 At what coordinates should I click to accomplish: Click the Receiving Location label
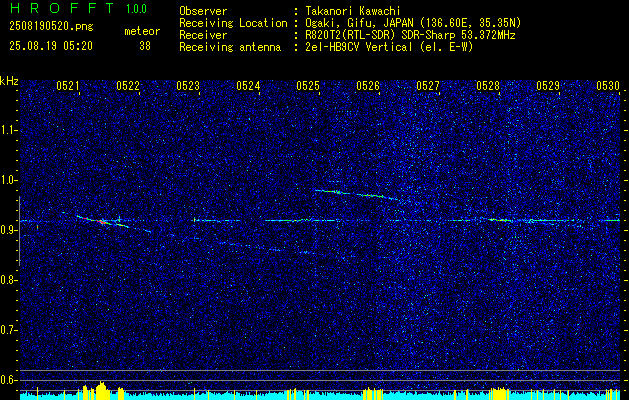point(233,23)
